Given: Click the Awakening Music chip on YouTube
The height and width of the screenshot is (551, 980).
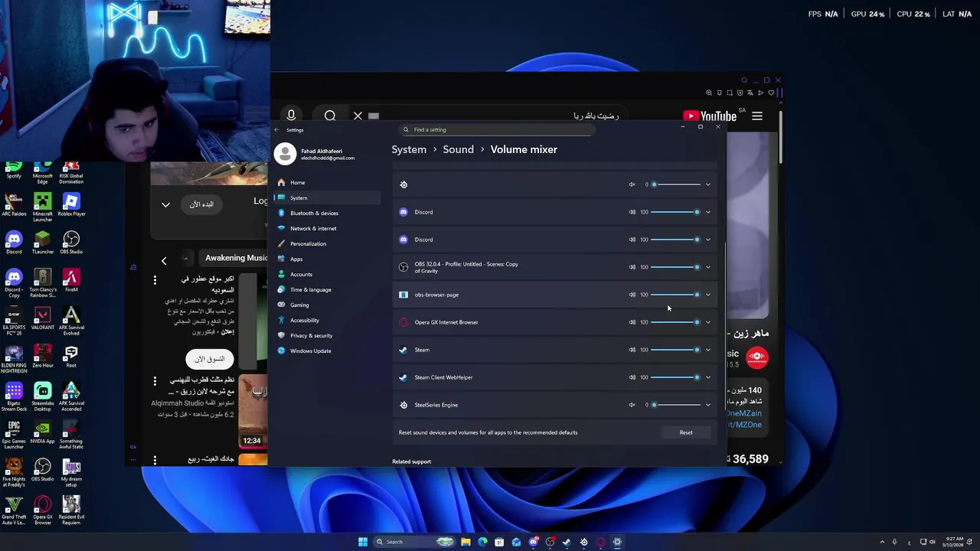Looking at the screenshot, I should tap(237, 258).
